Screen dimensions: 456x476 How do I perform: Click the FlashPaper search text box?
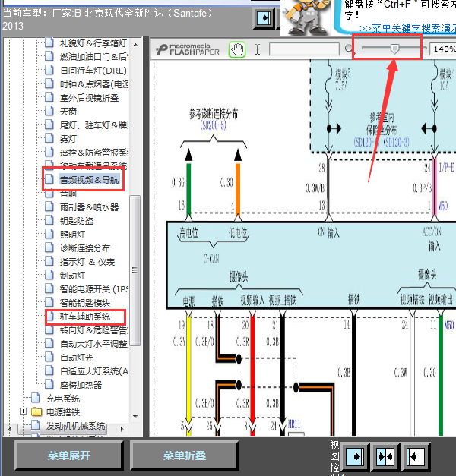[304, 49]
